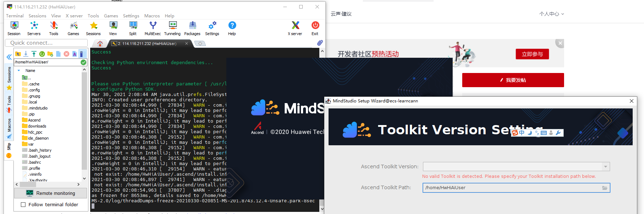Confirm the remote path with green check
644x214 pixels.
[x=83, y=62]
